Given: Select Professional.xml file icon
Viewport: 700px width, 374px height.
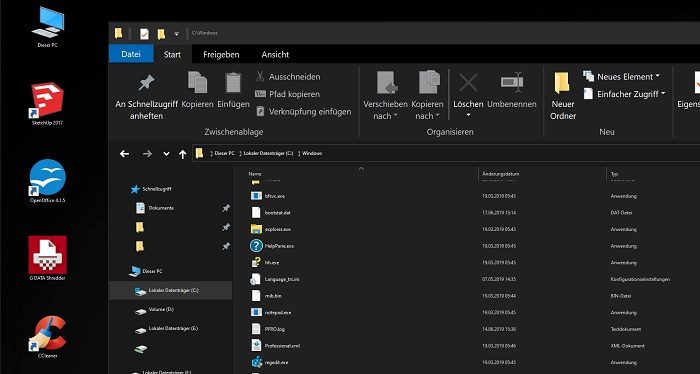Looking at the screenshot, I should tap(256, 345).
